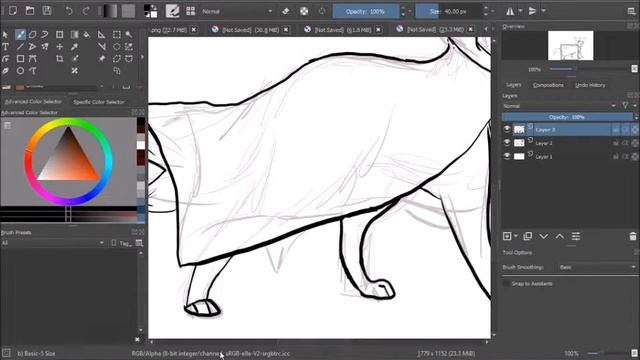Select the Freehand Brush tool
This screenshot has height=360, width=640.
click(x=20, y=35)
